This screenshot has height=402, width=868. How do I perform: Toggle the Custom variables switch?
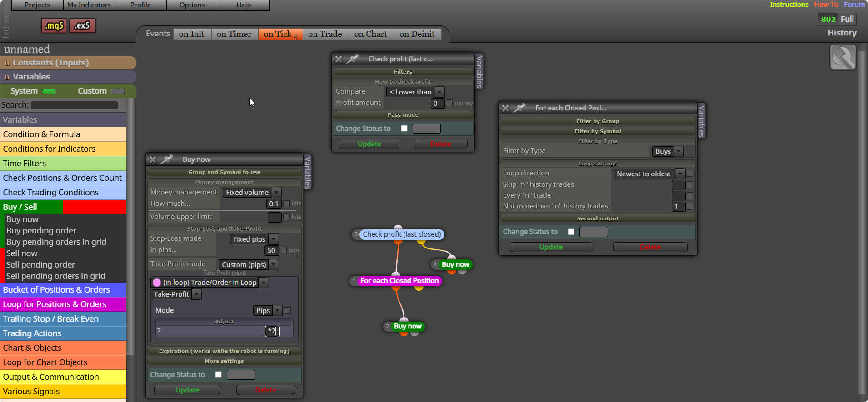point(118,91)
